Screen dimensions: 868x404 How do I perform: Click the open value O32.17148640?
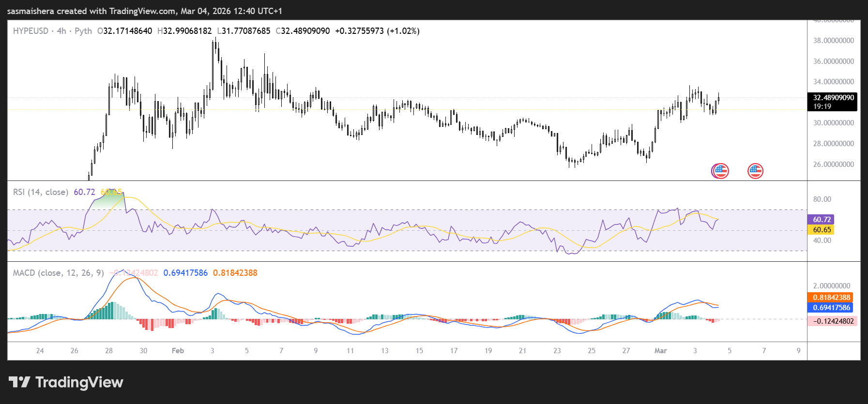click(x=125, y=31)
